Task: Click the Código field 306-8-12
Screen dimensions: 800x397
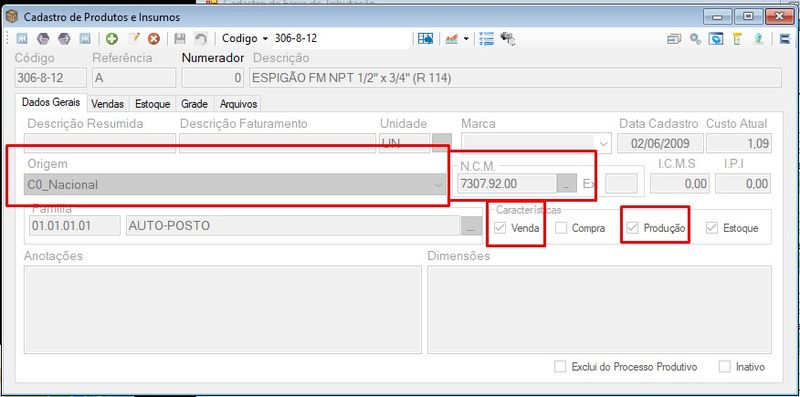Action: [51, 78]
